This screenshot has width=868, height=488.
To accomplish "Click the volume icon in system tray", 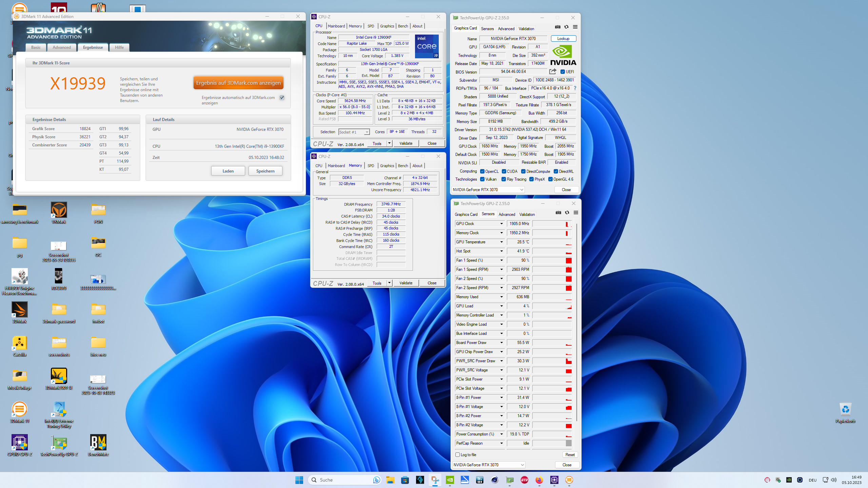I will pyautogui.click(x=834, y=480).
